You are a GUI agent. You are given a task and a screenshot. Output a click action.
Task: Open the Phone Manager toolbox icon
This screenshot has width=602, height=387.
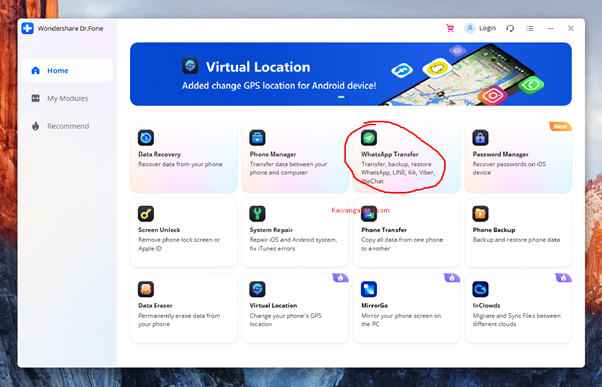click(257, 138)
